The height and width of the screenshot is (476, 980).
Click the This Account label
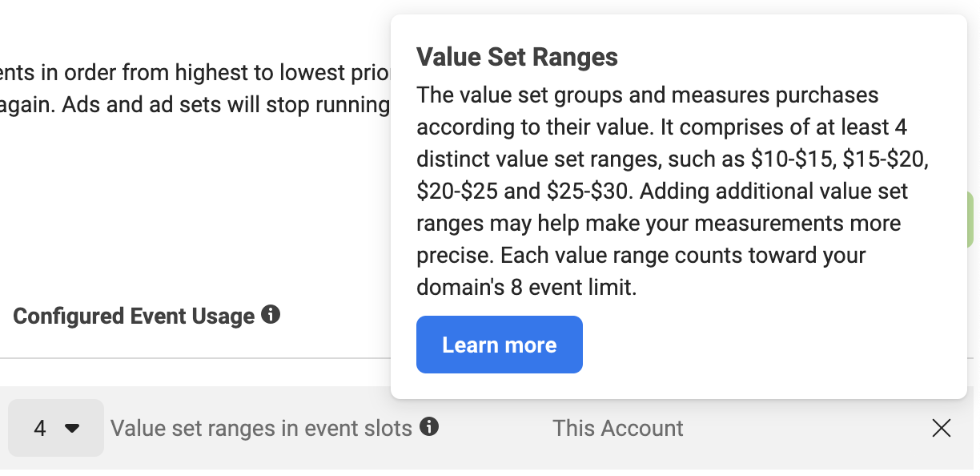[618, 428]
